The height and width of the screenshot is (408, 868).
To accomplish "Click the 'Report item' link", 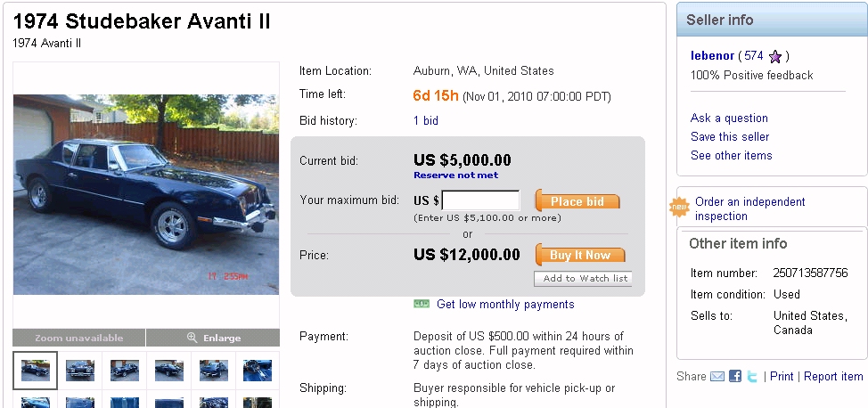I will tap(833, 377).
